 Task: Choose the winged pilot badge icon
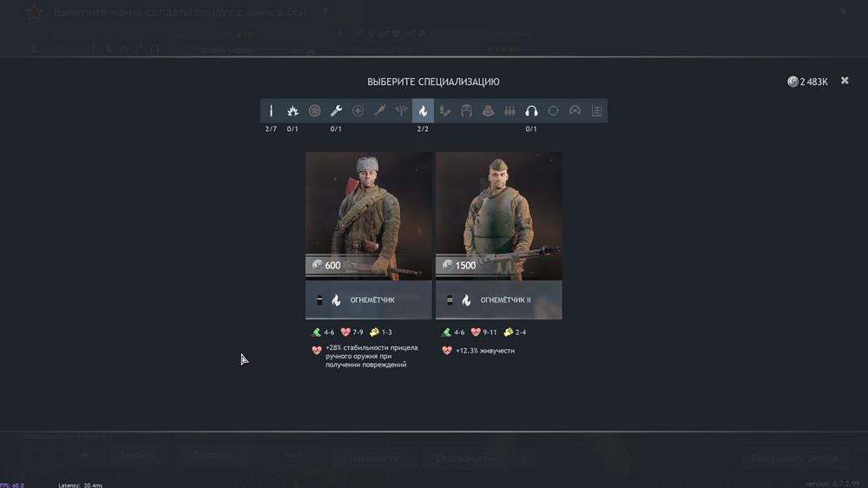point(401,111)
